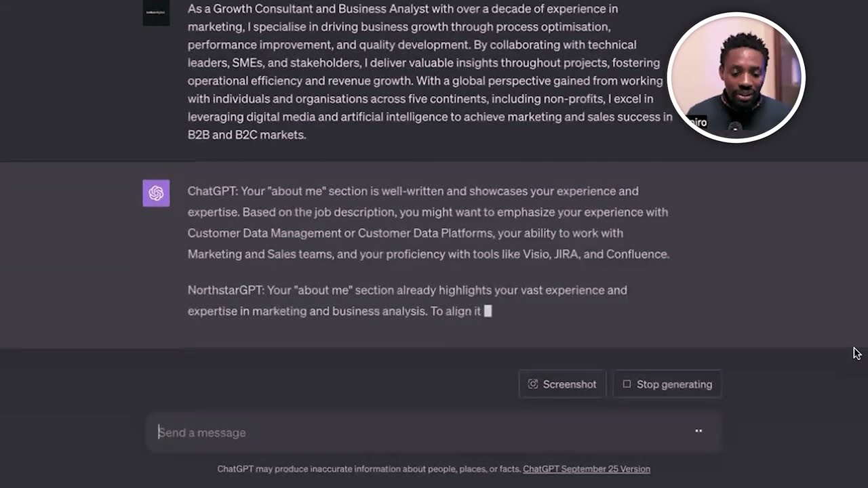Screen dimensions: 868x488
Task: Click the purple ChatGPT logo avatar
Action: pyautogui.click(x=156, y=193)
